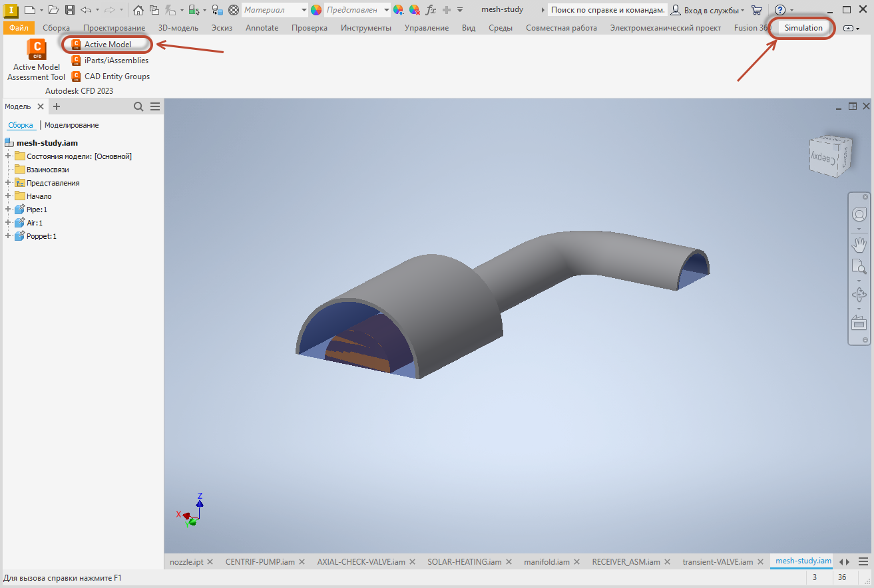Save the document with the floppy icon
This screenshot has width=874, height=588.
tap(70, 10)
